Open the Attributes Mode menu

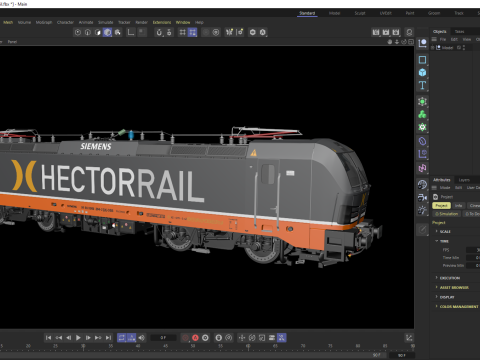pyautogui.click(x=445, y=188)
